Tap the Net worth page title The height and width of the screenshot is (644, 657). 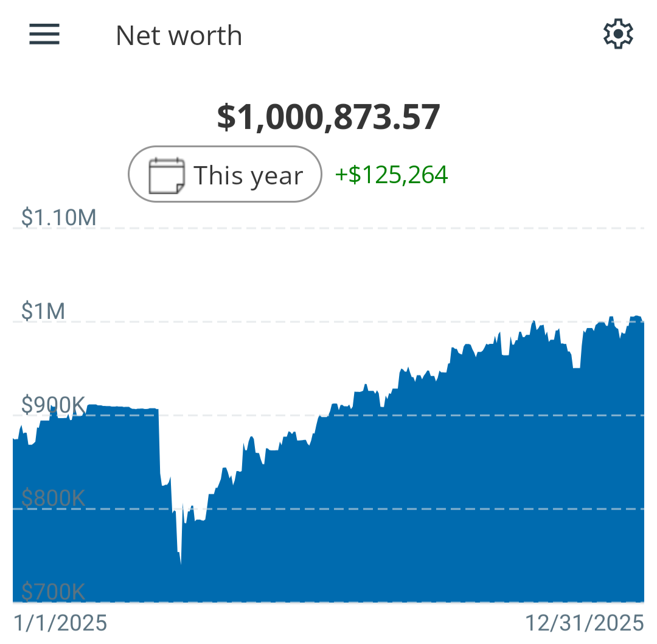point(179,36)
